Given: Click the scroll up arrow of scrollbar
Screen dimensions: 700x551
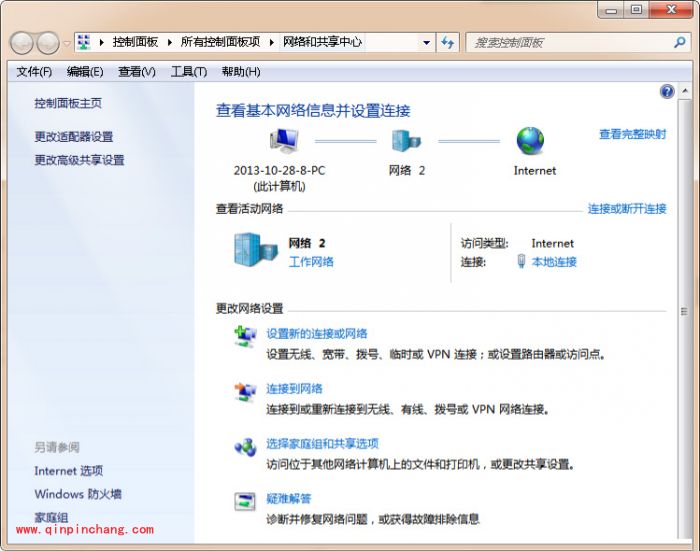Looking at the screenshot, I should click(x=684, y=91).
